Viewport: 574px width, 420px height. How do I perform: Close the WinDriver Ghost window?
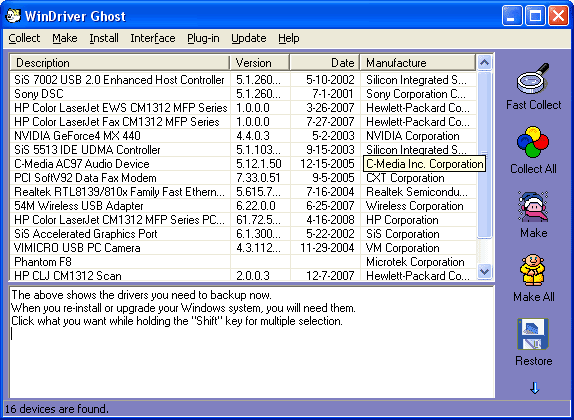pyautogui.click(x=559, y=16)
